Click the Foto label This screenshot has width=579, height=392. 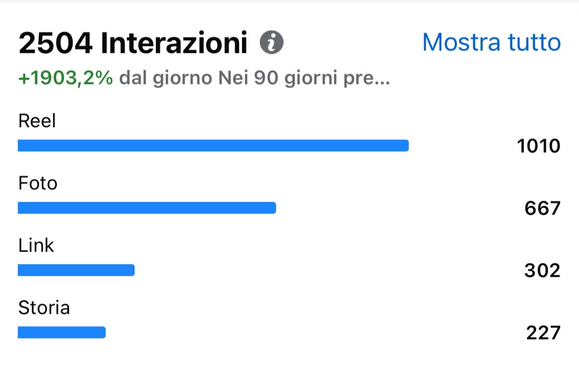point(38,183)
